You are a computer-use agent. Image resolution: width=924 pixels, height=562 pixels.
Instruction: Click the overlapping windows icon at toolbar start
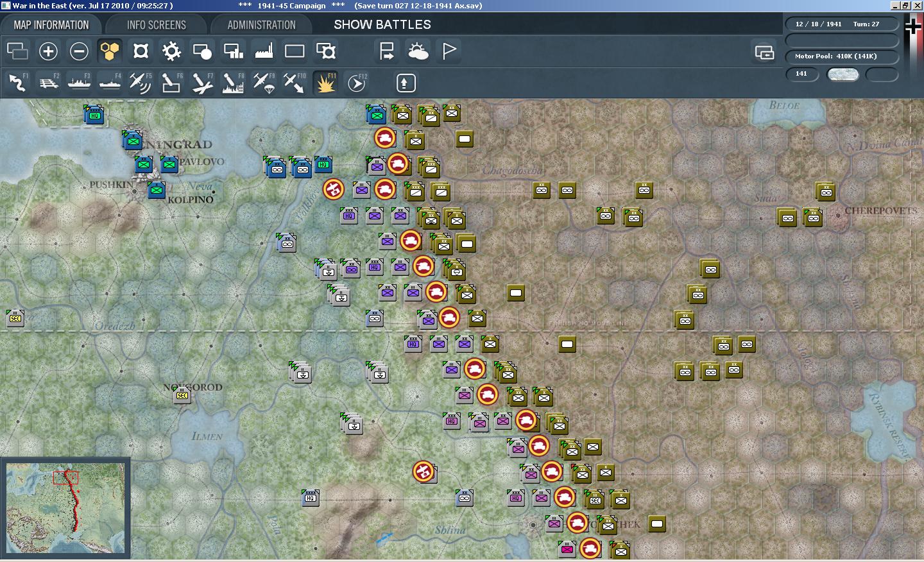[17, 51]
